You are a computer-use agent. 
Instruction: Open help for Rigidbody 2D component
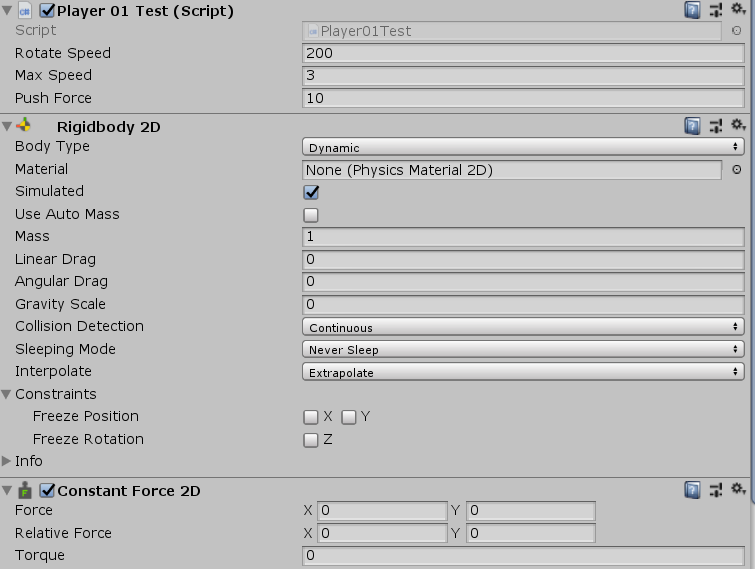692,126
